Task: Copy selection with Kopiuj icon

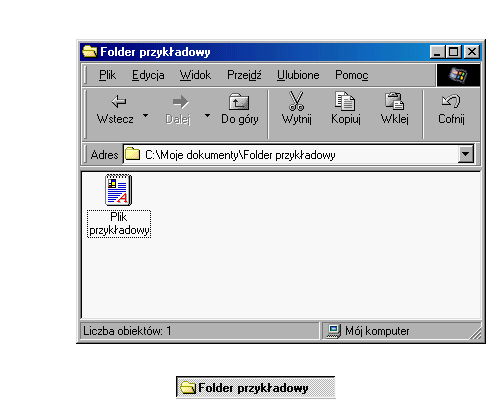Action: click(345, 101)
